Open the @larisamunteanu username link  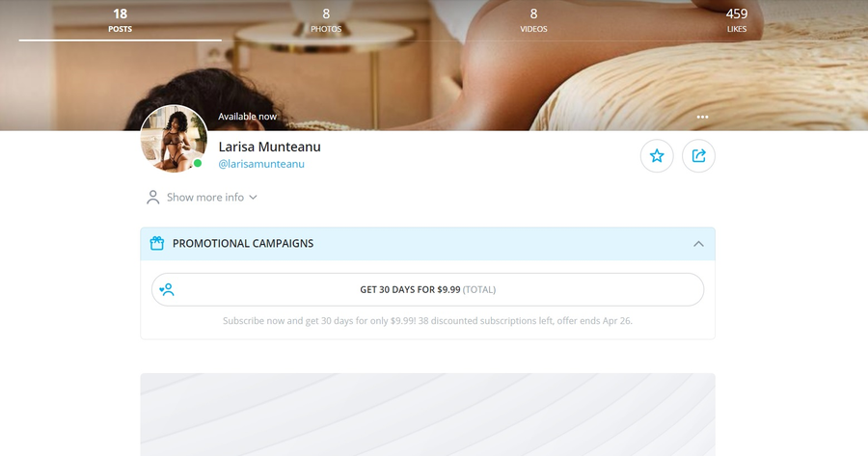pos(261,164)
